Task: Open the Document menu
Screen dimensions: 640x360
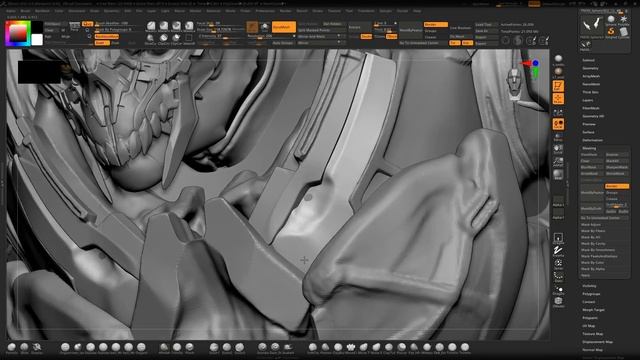Action: [77, 11]
